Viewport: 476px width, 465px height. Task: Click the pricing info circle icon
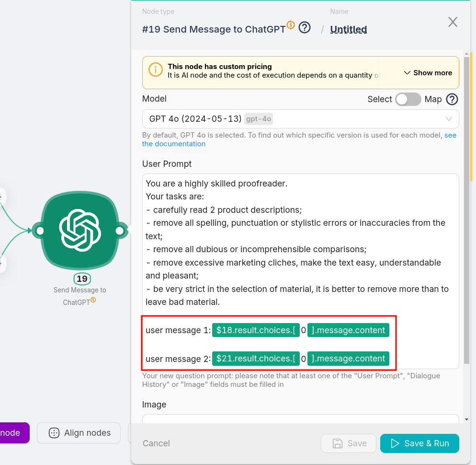(x=155, y=70)
